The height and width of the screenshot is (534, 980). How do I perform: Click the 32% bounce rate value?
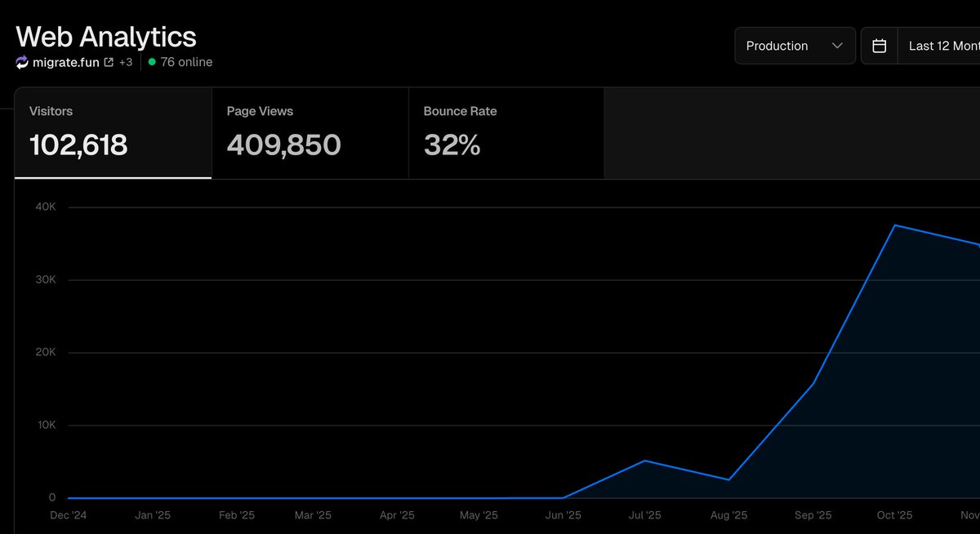click(452, 145)
